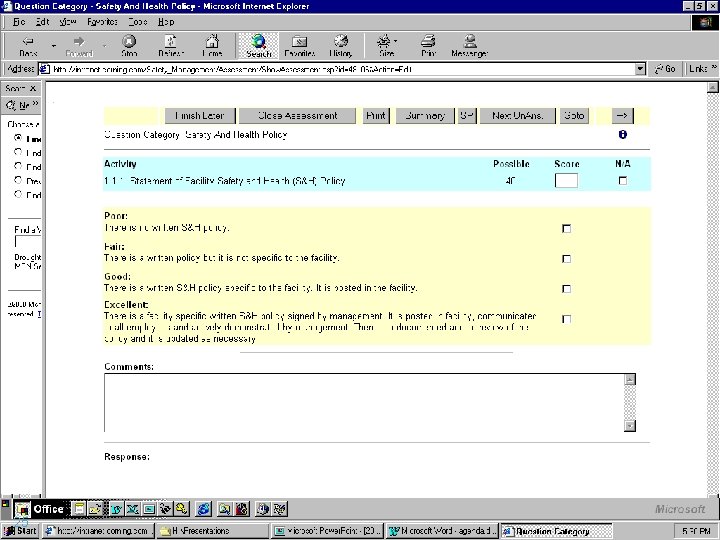This screenshot has height=540, width=720.
Task: Open the File menu
Action: coord(19,22)
